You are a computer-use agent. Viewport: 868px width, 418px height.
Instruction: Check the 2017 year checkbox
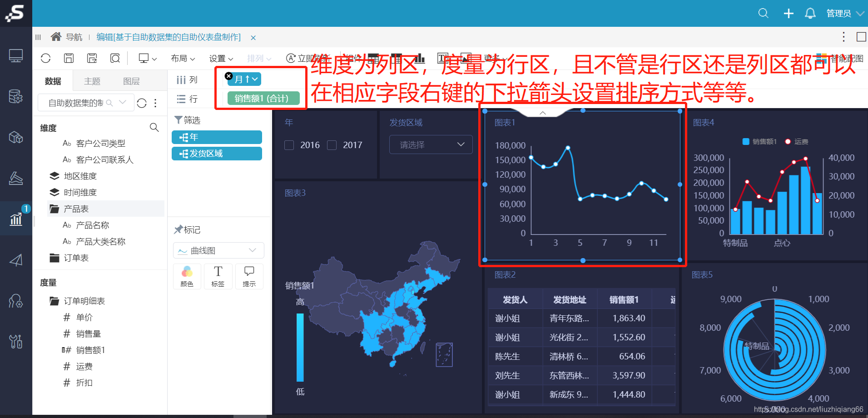332,145
